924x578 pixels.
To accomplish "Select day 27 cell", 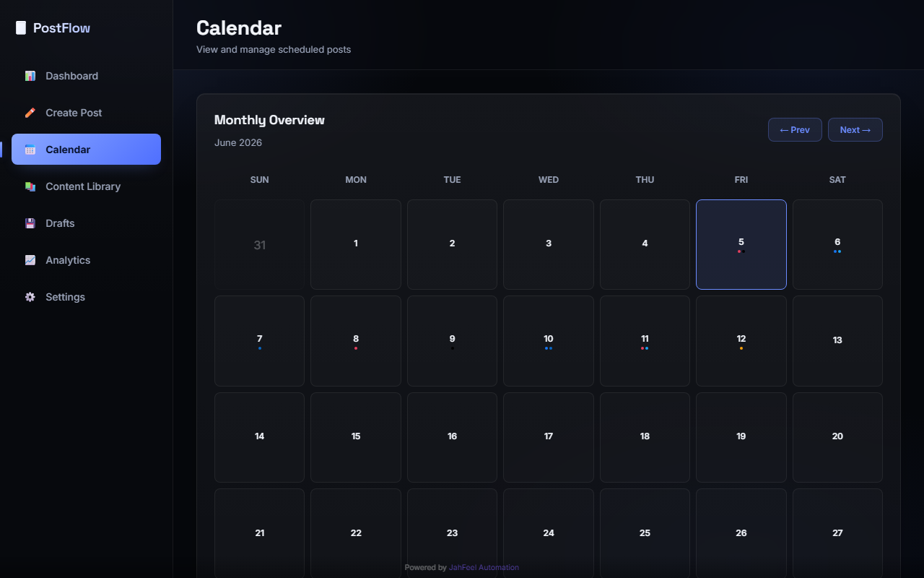I will 837,533.
